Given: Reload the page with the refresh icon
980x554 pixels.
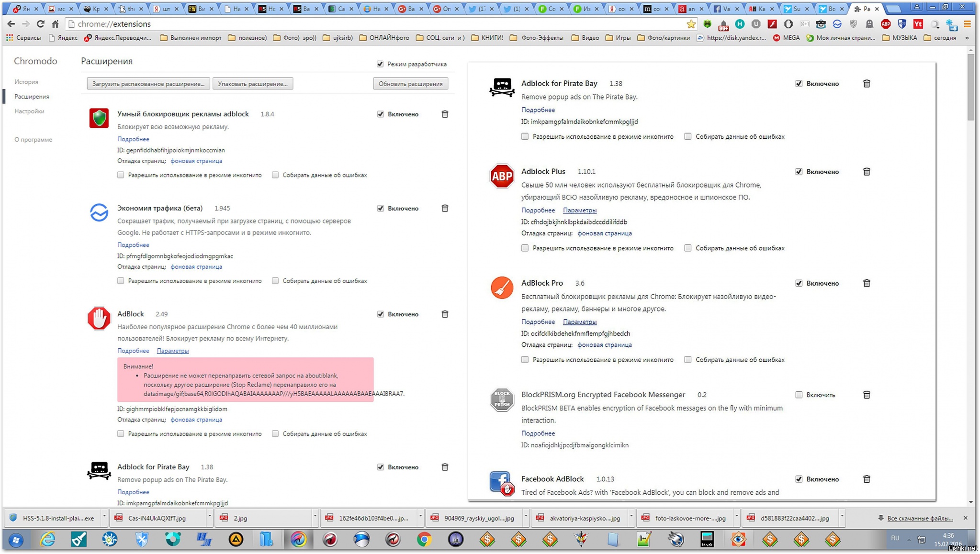Looking at the screenshot, I should [x=41, y=24].
